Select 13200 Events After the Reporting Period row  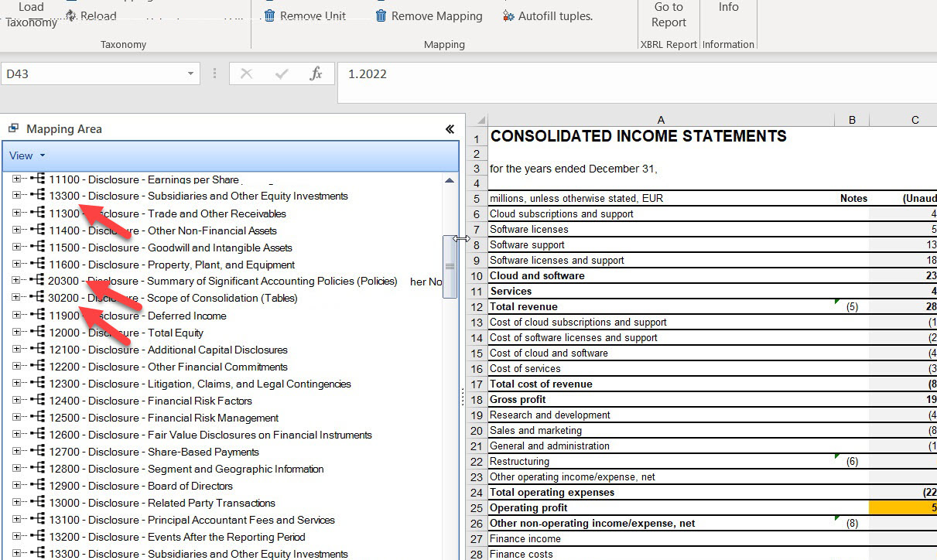177,537
